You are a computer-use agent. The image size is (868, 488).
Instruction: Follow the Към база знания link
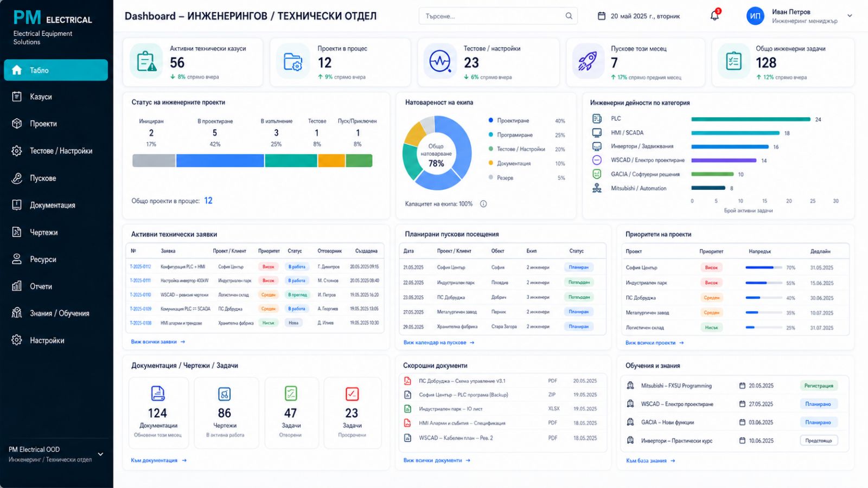click(x=650, y=461)
